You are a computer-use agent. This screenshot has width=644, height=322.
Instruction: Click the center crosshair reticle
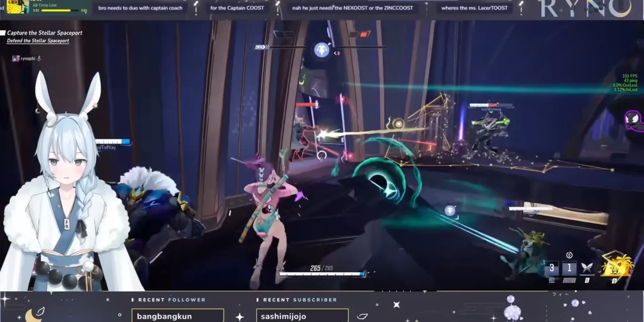tap(322, 156)
